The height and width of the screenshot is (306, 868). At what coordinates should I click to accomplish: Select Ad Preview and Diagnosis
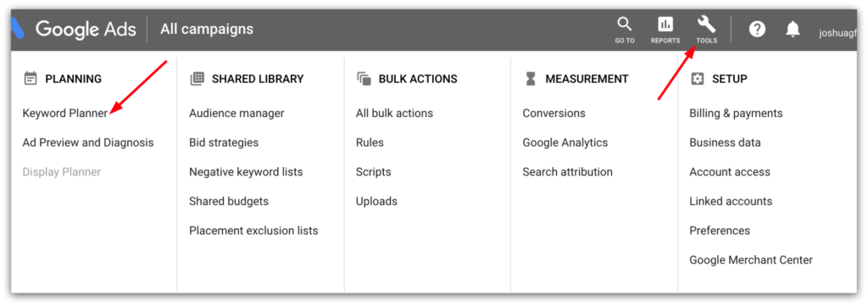[x=88, y=142]
